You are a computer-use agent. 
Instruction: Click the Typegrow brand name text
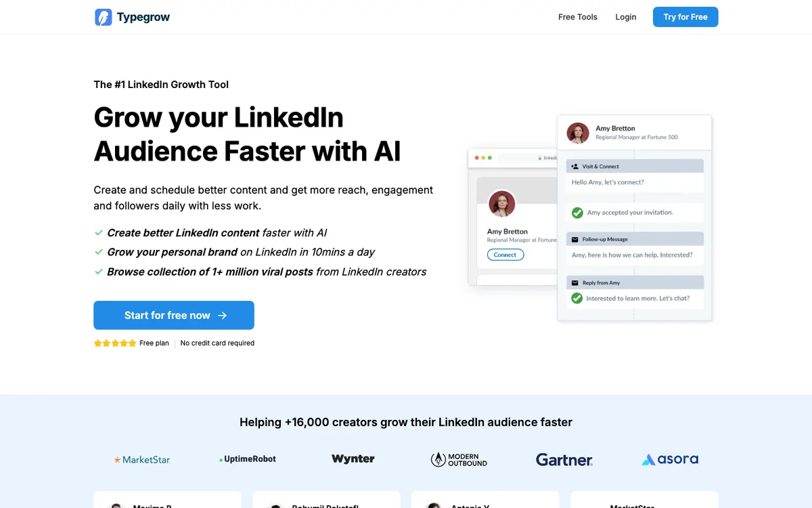coord(143,17)
